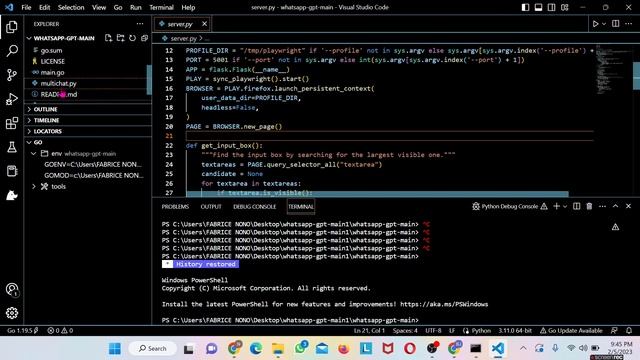Toggle the secondary side bar layout button
The width and height of the screenshot is (640, 360).
click(551, 7)
